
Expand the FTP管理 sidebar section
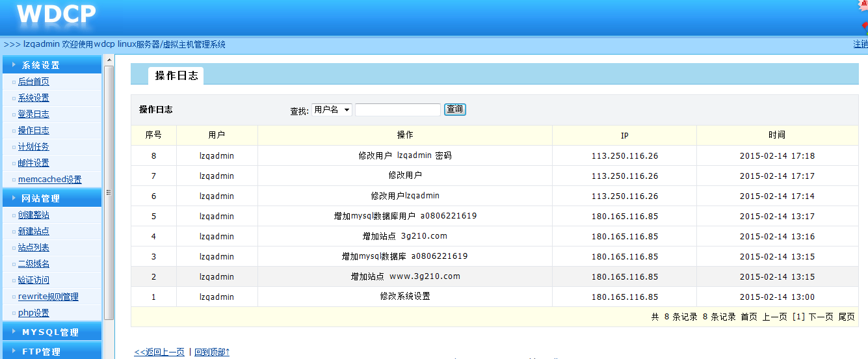pos(40,352)
